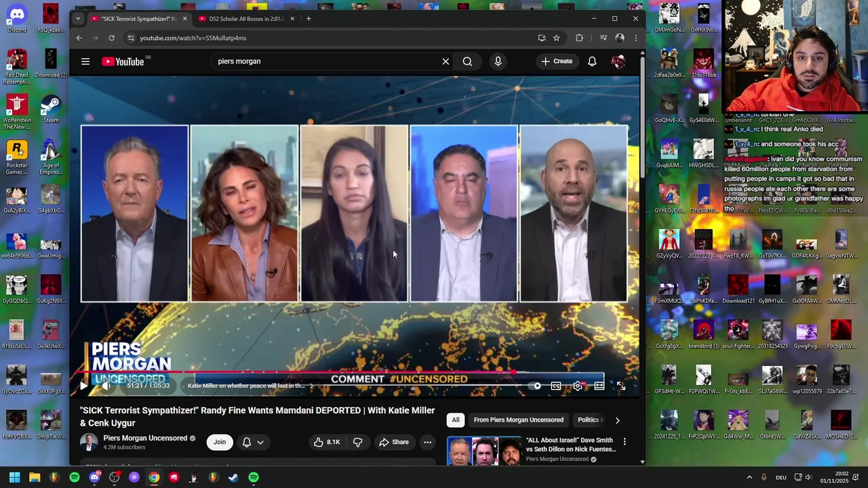The image size is (868, 488).
Task: Open the YouTube hamburger guide menu
Action: [85, 62]
